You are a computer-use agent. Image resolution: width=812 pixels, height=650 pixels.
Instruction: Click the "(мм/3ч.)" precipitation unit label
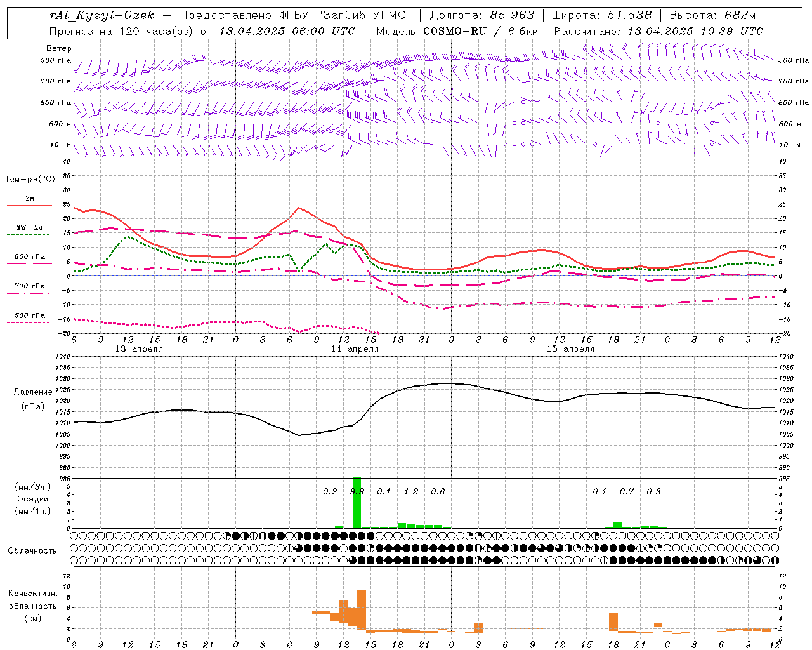(33, 487)
